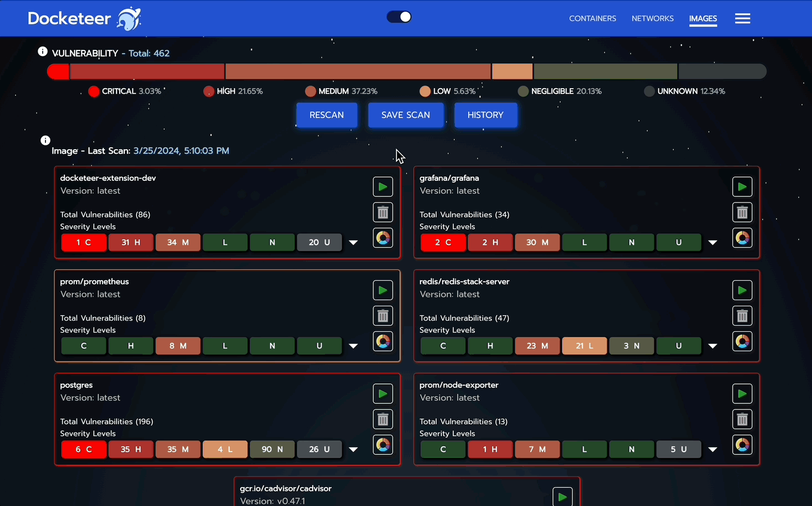Click the Docketeer whale logo
812x506 pixels.
[x=129, y=18]
